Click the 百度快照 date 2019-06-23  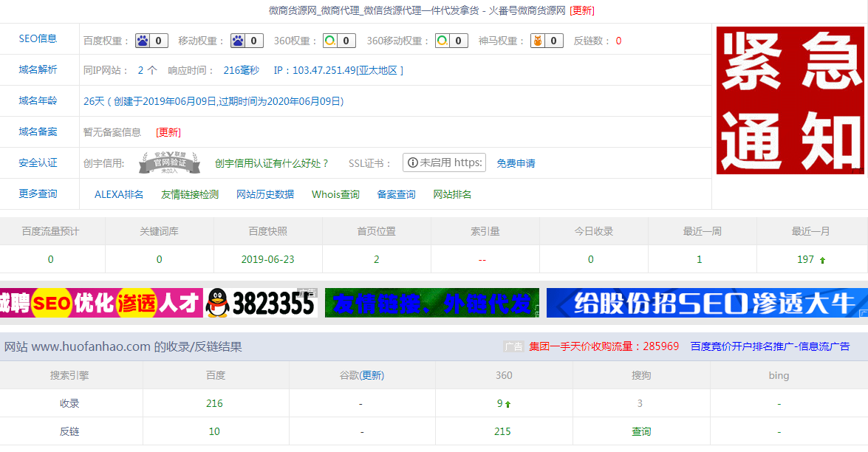point(268,259)
